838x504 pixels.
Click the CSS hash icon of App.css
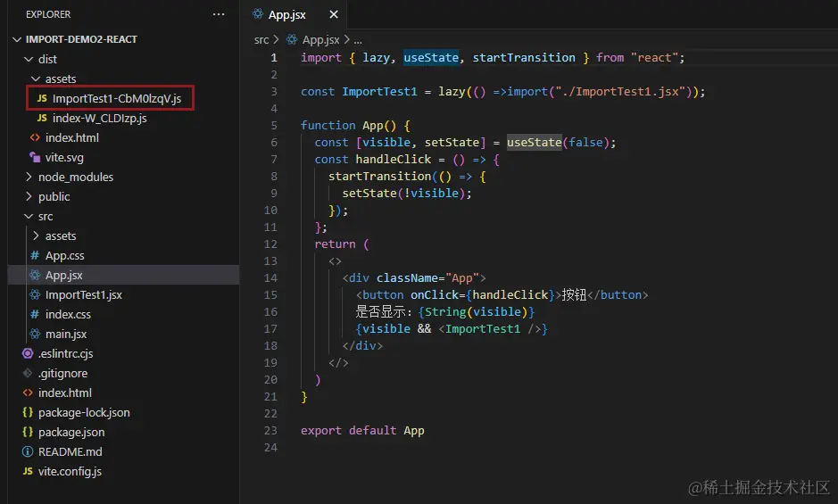[x=35, y=255]
